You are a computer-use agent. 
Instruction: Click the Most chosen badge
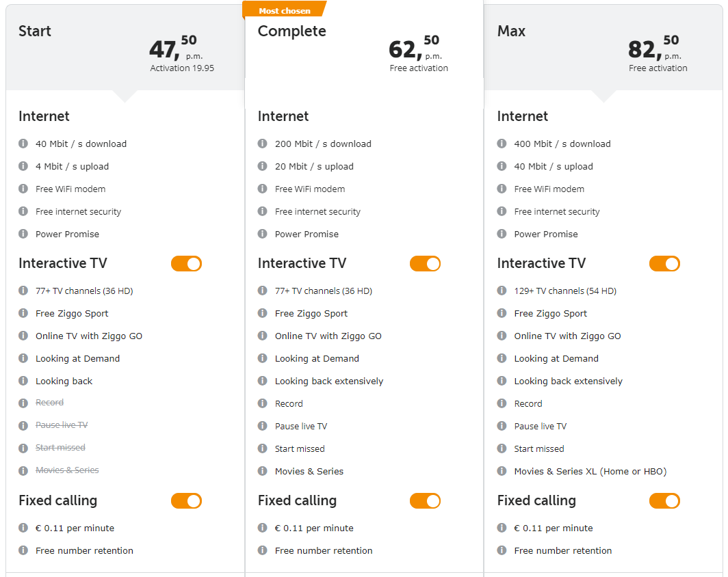(285, 10)
